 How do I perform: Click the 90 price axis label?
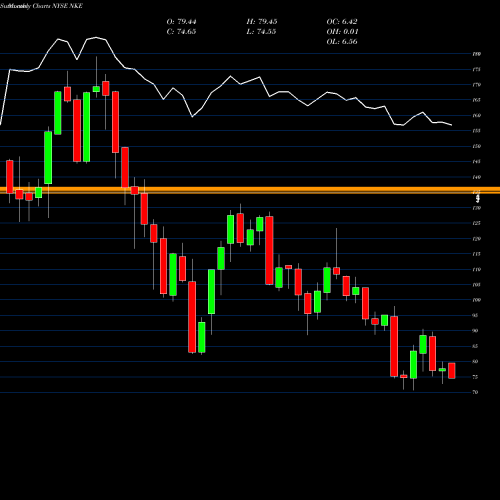coord(475,331)
